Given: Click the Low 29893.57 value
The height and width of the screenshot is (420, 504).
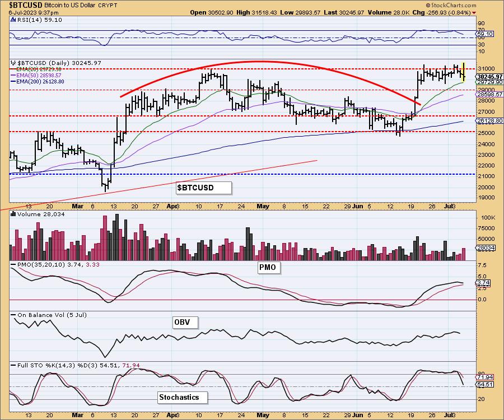Looking at the screenshot, I should point(300,12).
